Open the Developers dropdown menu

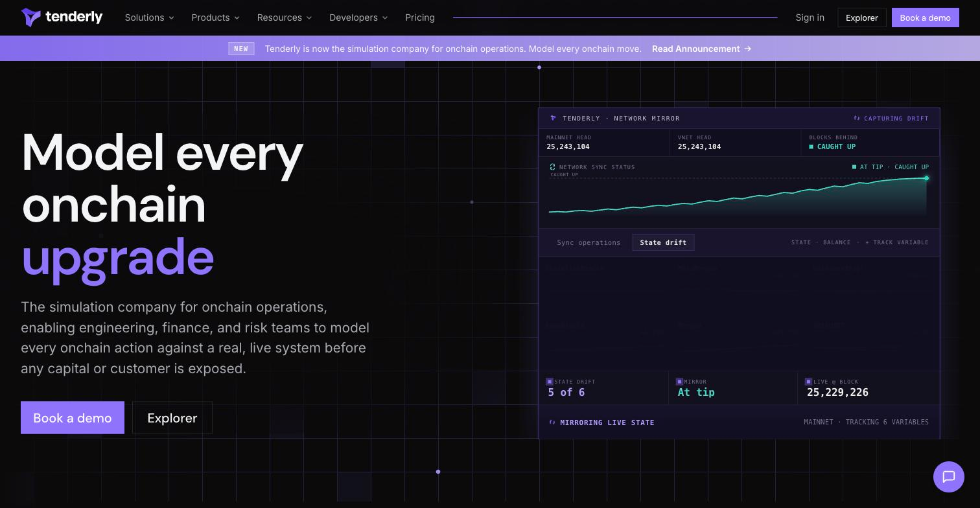(358, 17)
